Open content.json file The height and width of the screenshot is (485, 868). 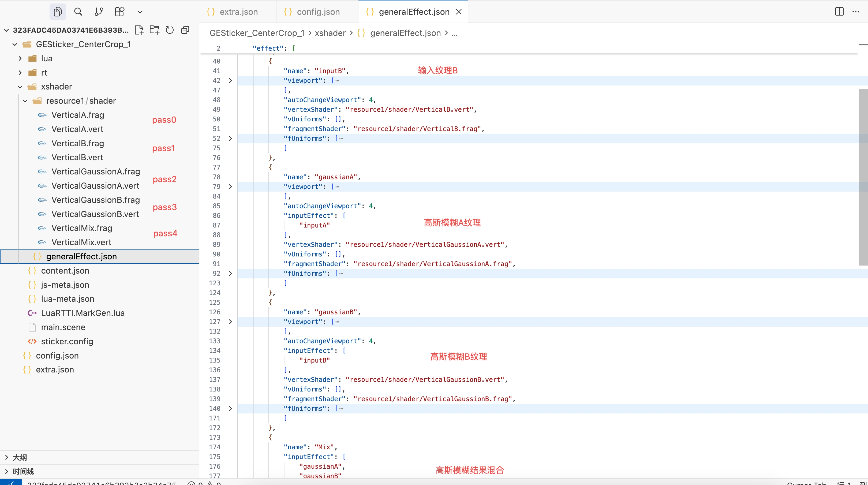click(x=65, y=271)
